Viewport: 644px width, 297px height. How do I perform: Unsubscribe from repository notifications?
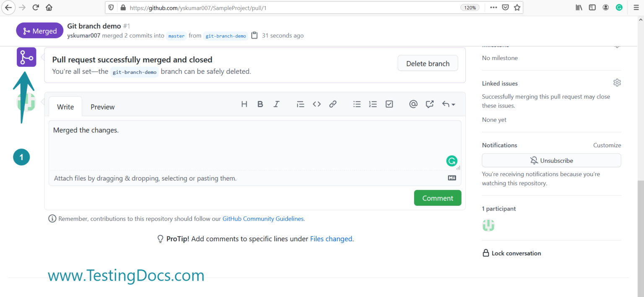coord(551,160)
